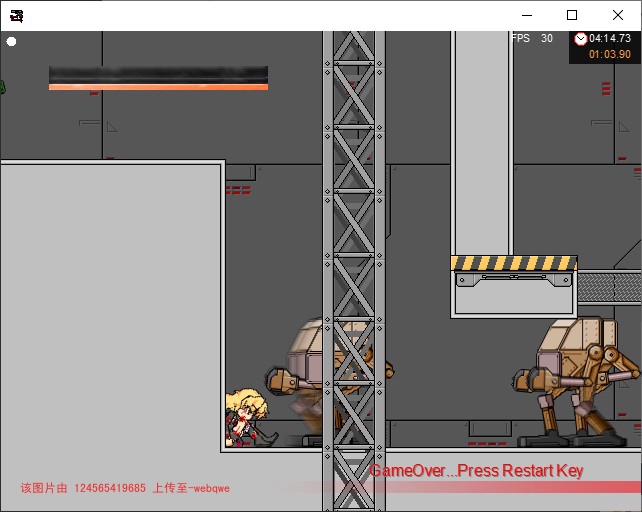Click the '04:14.73' timer readout
Screen dimensions: 642x512
[x=610, y=38]
